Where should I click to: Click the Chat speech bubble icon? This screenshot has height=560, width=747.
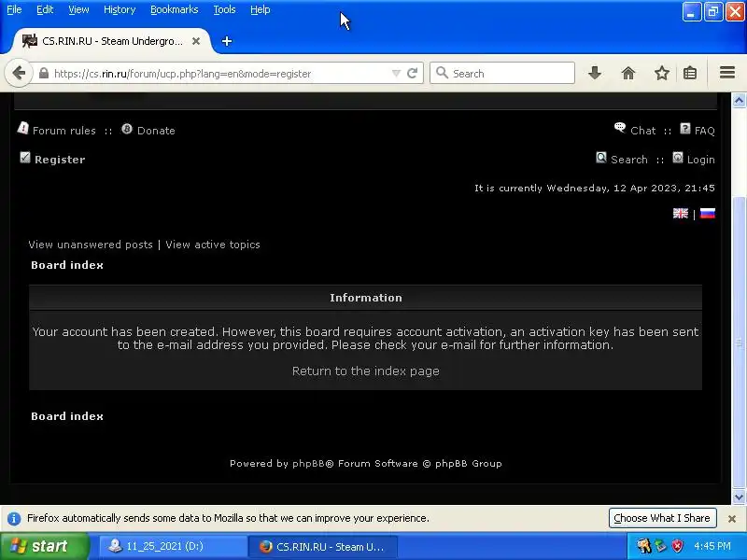tap(620, 128)
